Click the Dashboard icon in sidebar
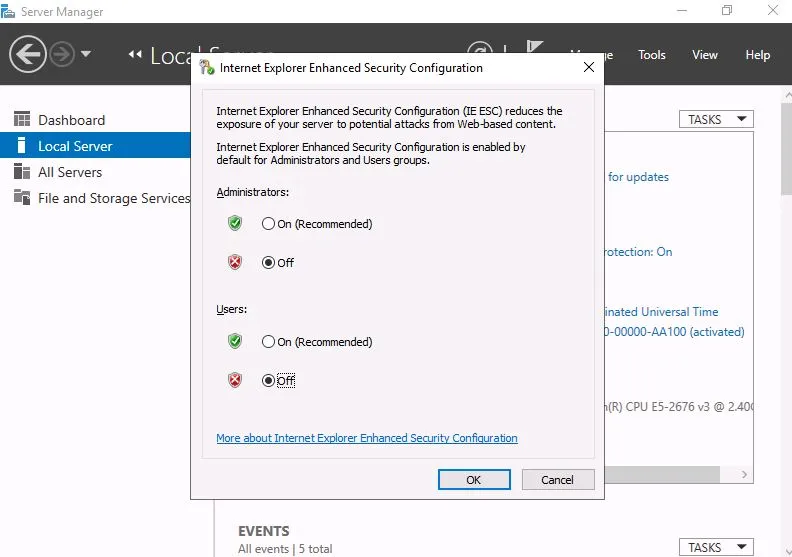 [x=22, y=120]
